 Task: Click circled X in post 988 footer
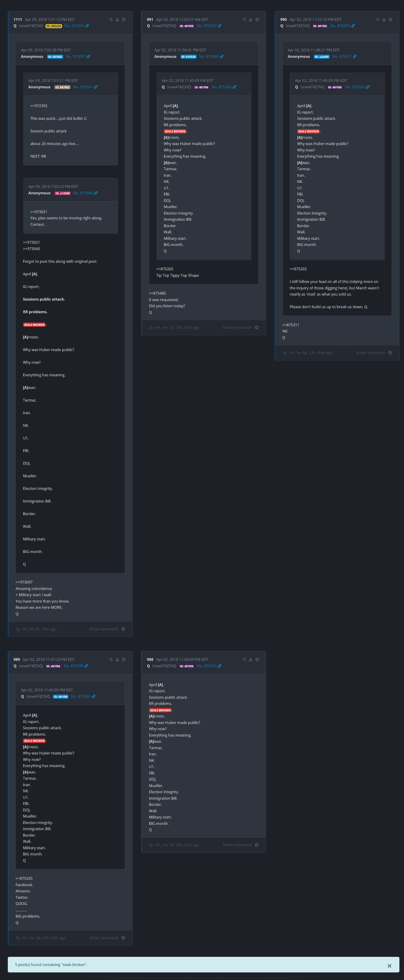pyautogui.click(x=257, y=845)
